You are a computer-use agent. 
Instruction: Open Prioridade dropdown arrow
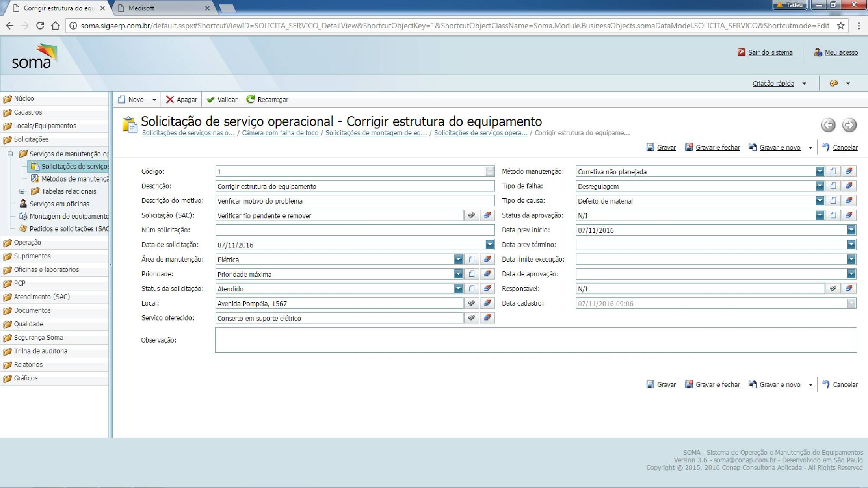[458, 274]
